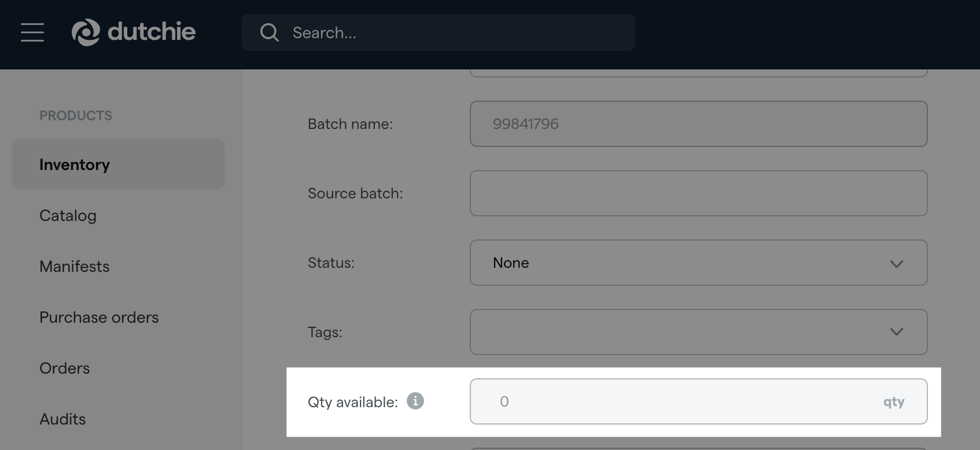This screenshot has height=450, width=980.
Task: Click the PRODUCTS sidebar heading
Action: [76, 116]
